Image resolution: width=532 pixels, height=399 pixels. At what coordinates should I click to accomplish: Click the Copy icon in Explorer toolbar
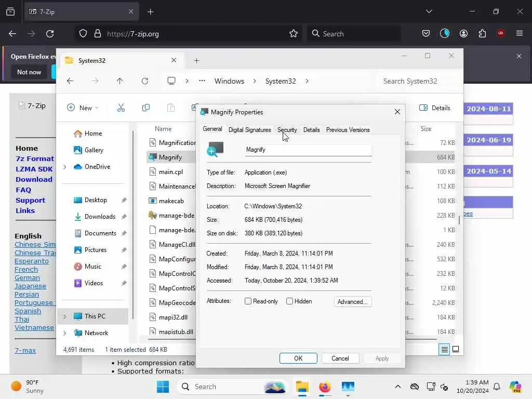pyautogui.click(x=146, y=108)
